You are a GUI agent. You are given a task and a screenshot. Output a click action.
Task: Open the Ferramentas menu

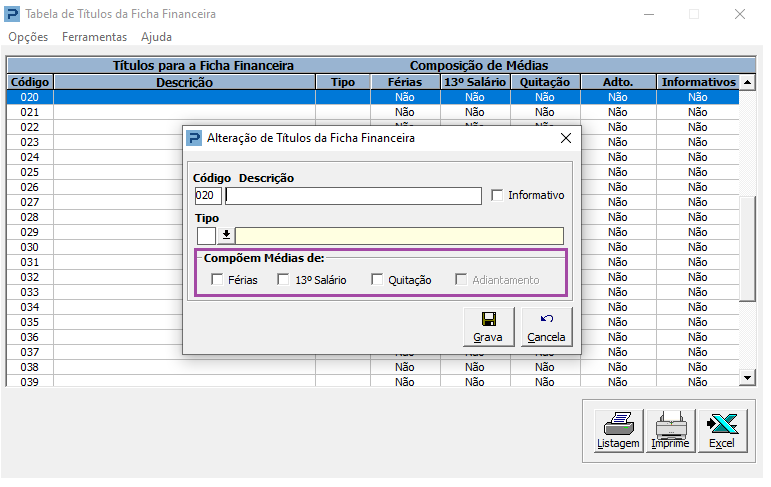[94, 37]
